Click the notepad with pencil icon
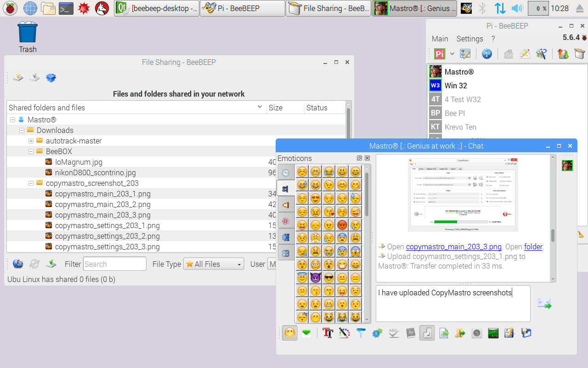588x368 pixels. [509, 333]
